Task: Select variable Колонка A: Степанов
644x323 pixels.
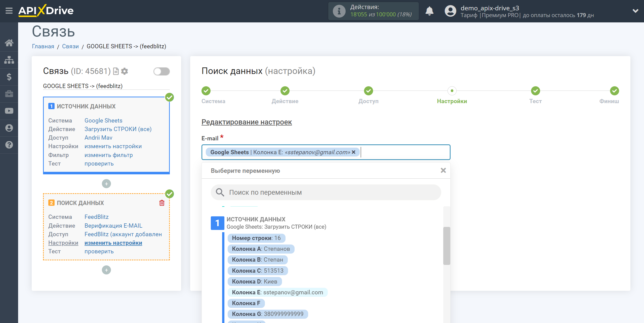Action: (x=261, y=249)
